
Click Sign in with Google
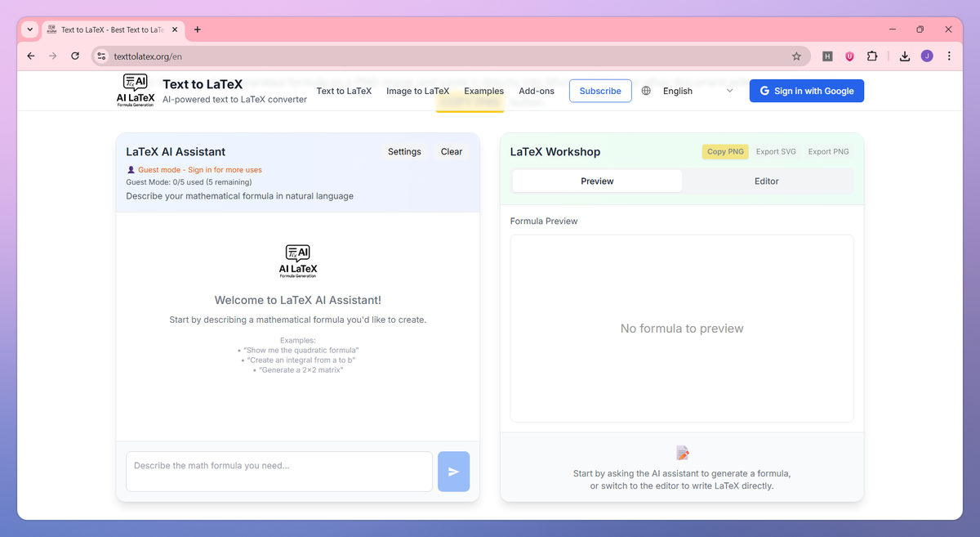click(x=807, y=91)
